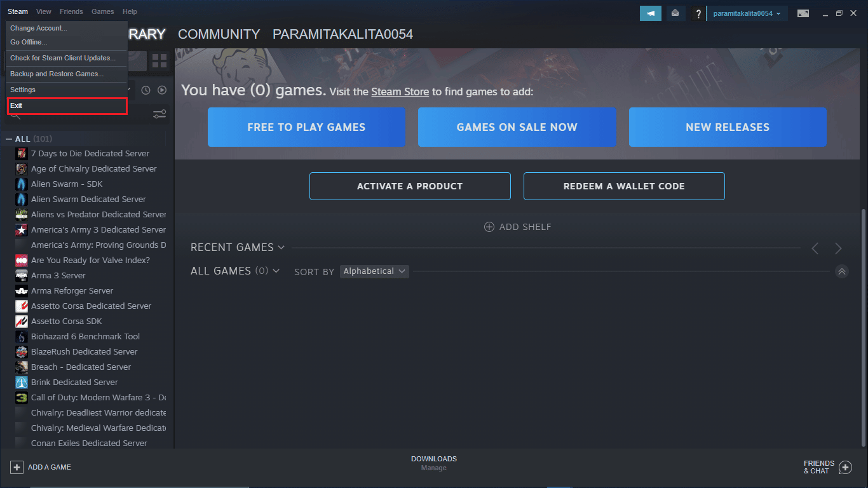Toggle the ready-to-play filter icon
This screenshot has width=868, height=488.
pos(162,90)
